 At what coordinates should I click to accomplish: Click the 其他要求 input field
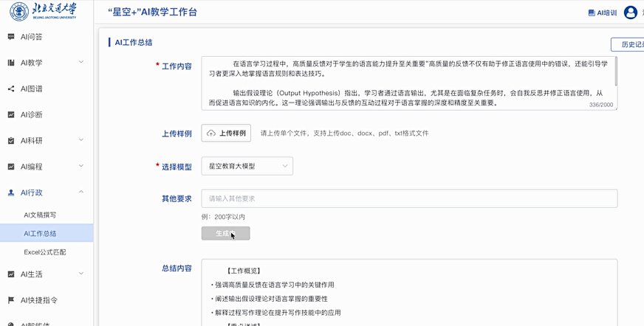point(409,198)
